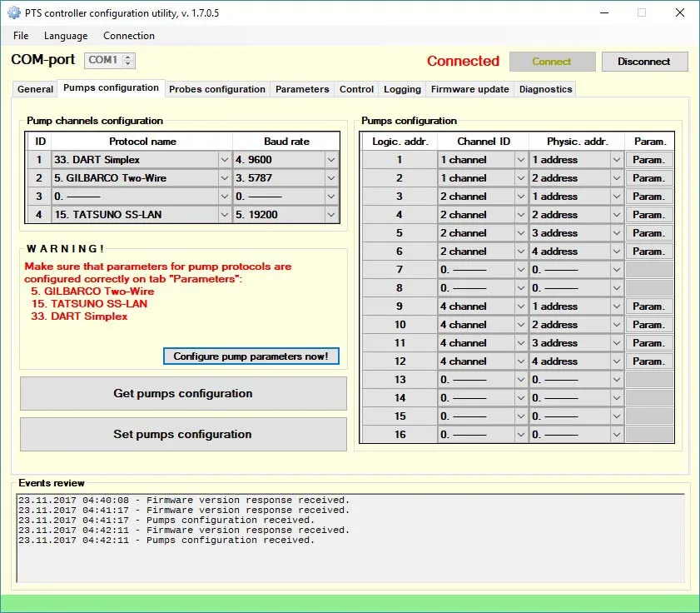Click Param. button for pump 5
700x613 pixels.
click(x=648, y=233)
